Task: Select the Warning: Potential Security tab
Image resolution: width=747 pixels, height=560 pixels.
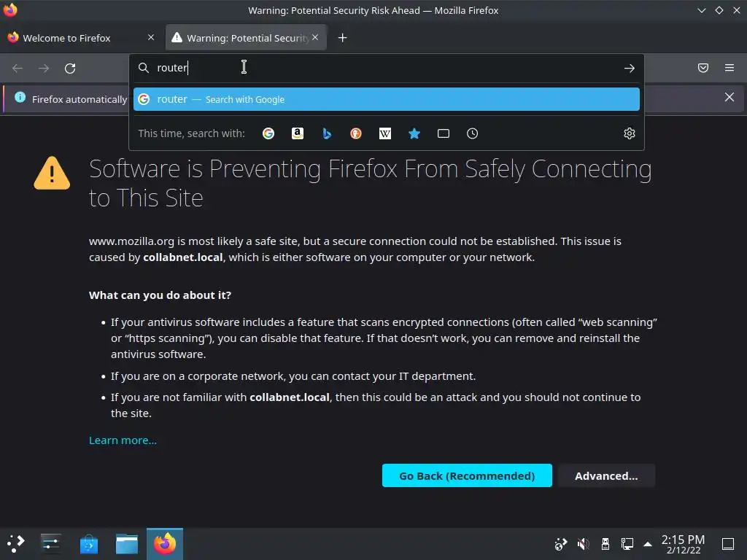Action: pyautogui.click(x=246, y=38)
